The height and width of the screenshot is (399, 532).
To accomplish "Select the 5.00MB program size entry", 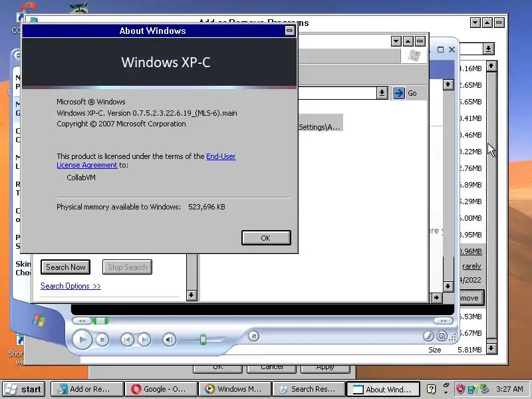I will tap(470, 218).
